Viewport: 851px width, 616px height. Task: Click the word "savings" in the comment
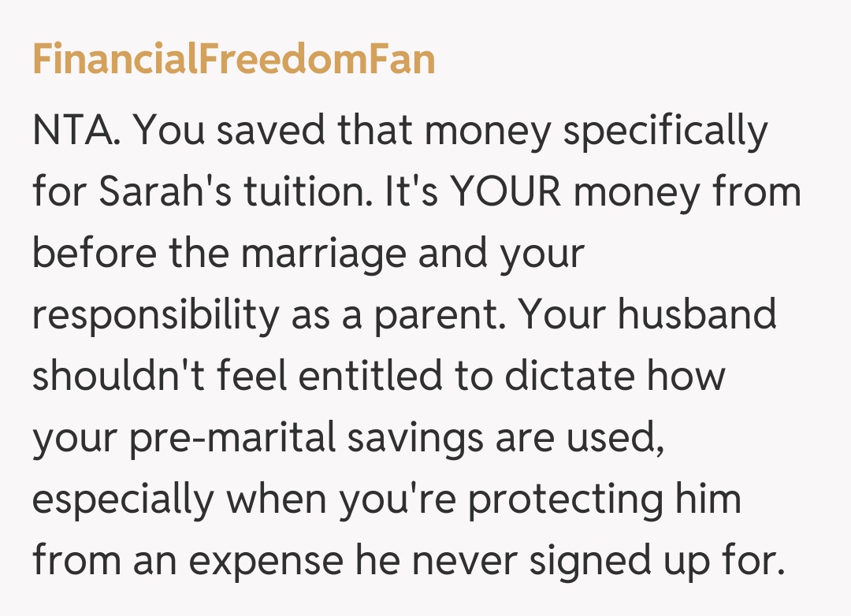point(418,439)
